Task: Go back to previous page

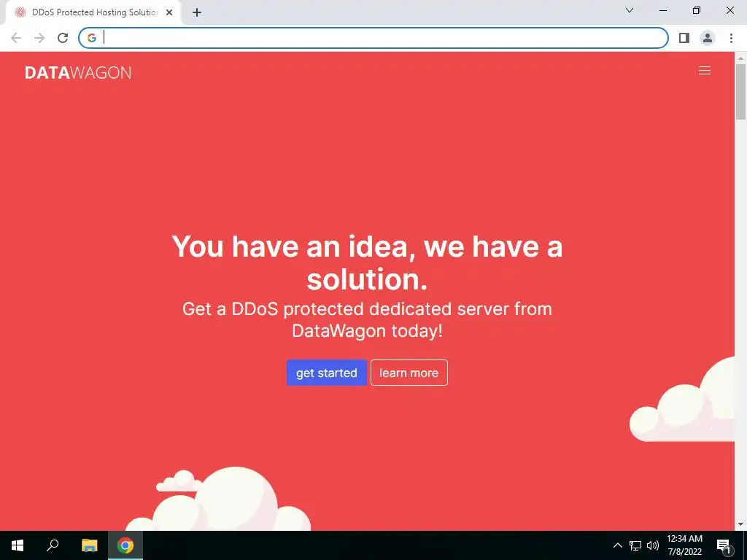Action: tap(16, 38)
